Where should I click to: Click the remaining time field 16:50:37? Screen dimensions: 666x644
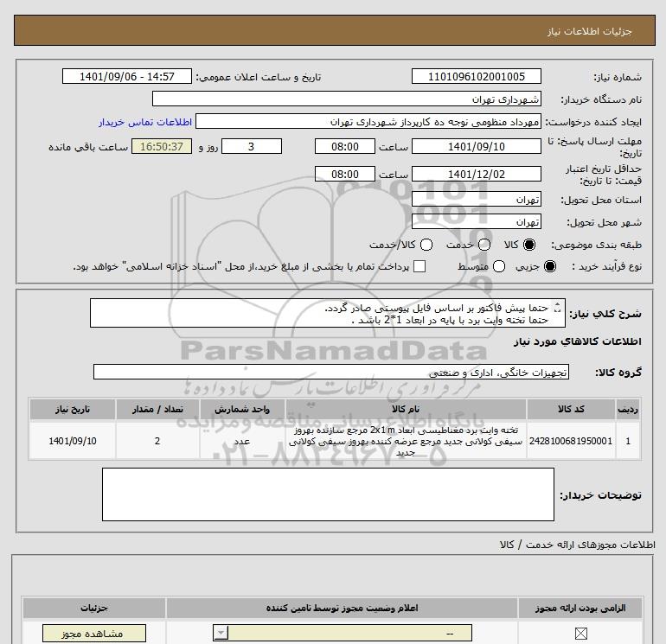pyautogui.click(x=162, y=146)
